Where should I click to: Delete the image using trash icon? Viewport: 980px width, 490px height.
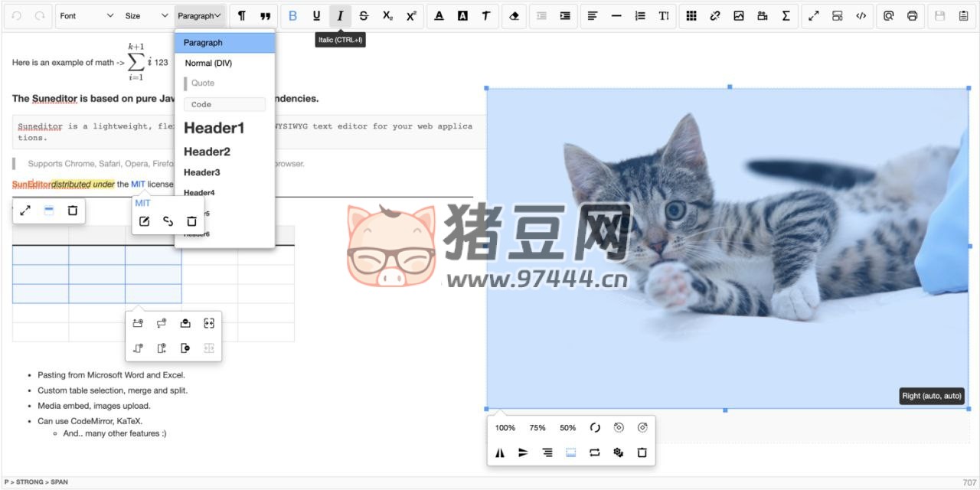click(x=642, y=452)
